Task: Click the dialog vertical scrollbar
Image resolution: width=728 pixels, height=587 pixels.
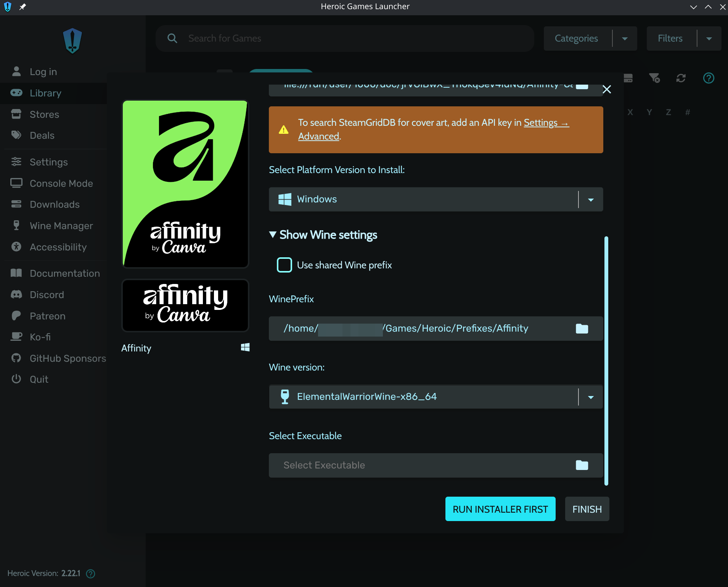Action: (x=606, y=361)
